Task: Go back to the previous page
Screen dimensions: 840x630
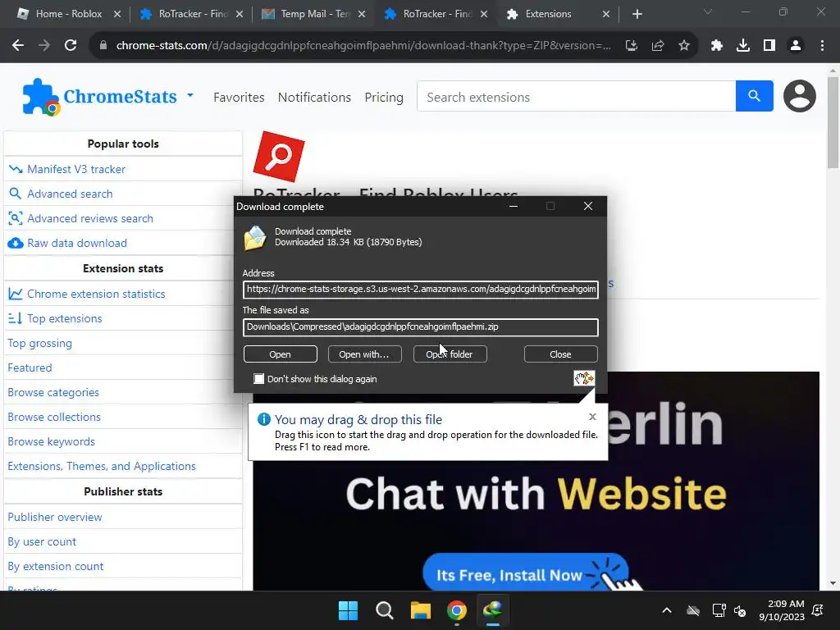Action: [x=18, y=46]
